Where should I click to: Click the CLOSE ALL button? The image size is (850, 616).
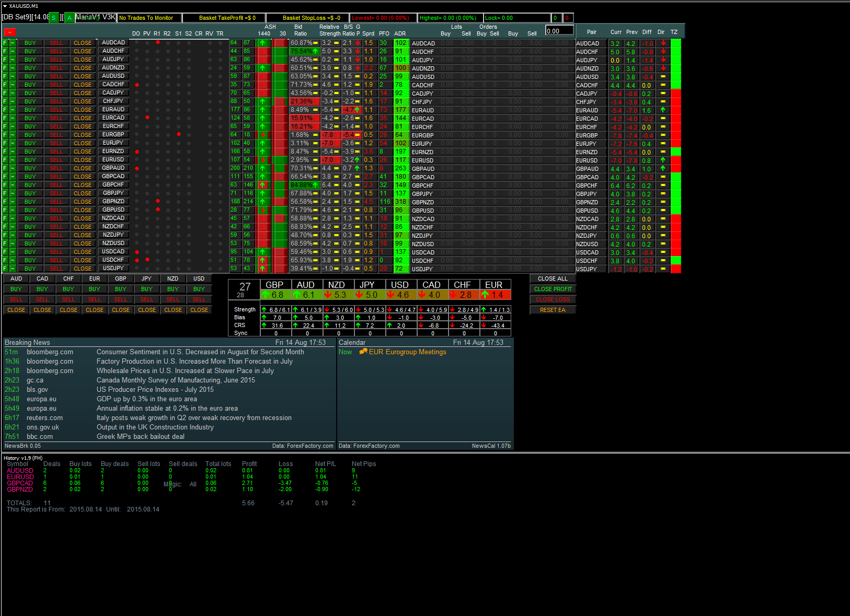(553, 278)
